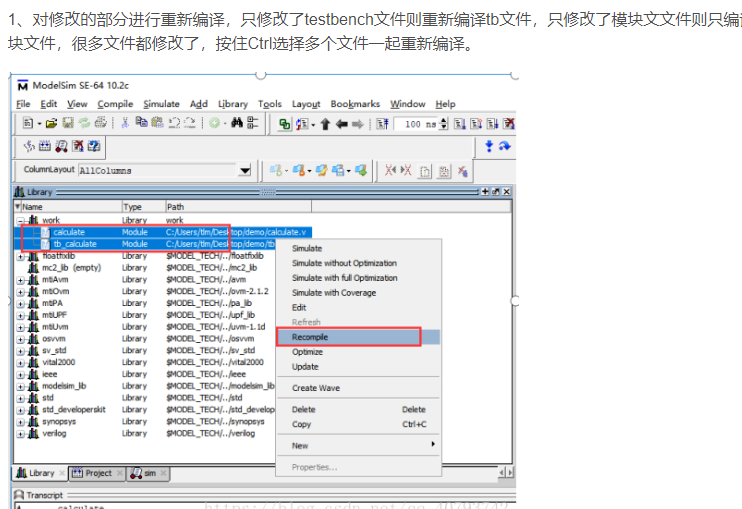Open the Tools menu
The height and width of the screenshot is (509, 742).
pyautogui.click(x=270, y=104)
